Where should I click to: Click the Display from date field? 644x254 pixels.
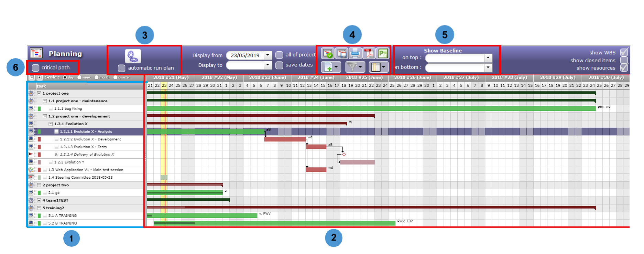245,55
